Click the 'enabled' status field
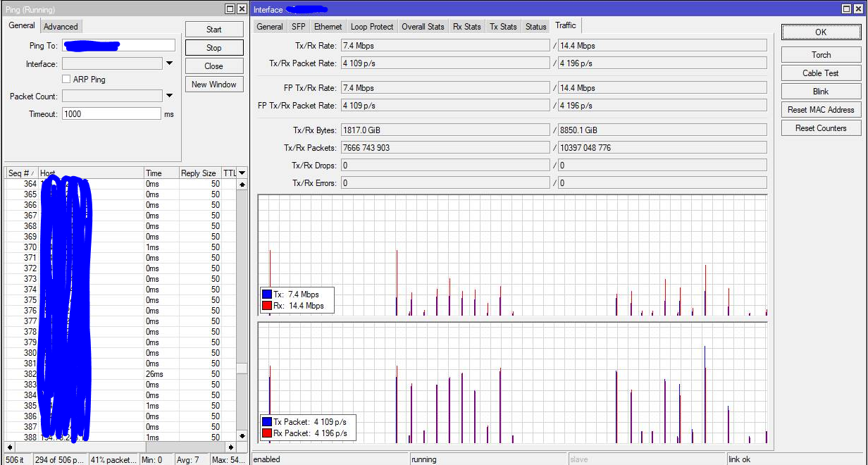Screen dimensions: 868x465 [x=330, y=459]
